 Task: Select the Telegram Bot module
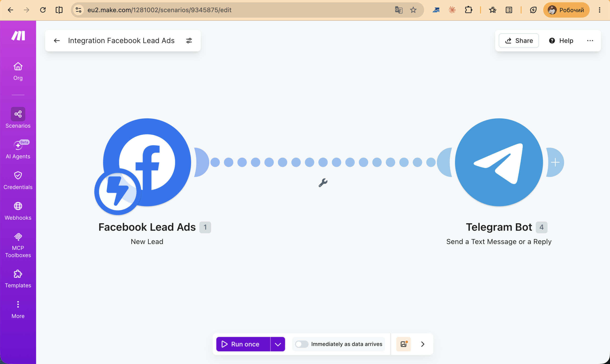coord(499,162)
